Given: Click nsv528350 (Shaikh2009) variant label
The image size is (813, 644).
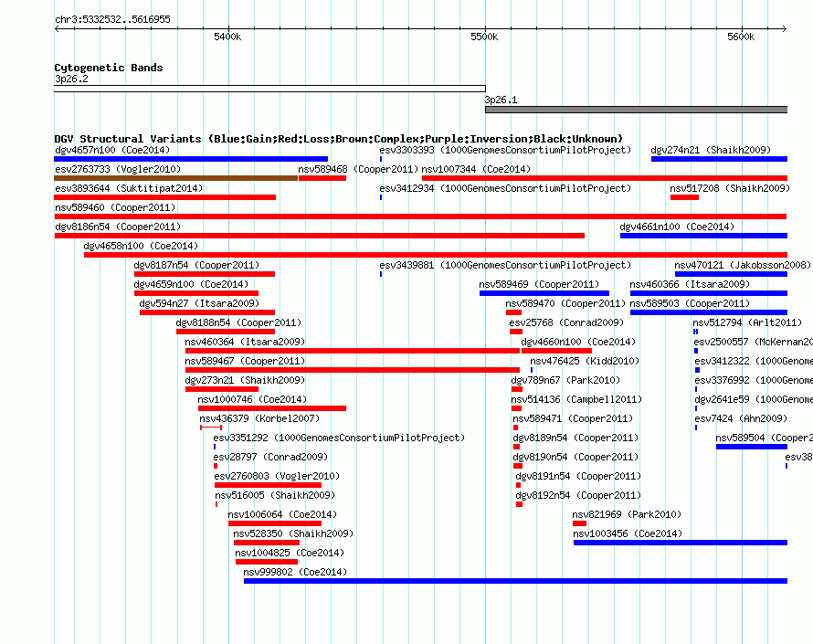Looking at the screenshot, I should click(293, 534).
